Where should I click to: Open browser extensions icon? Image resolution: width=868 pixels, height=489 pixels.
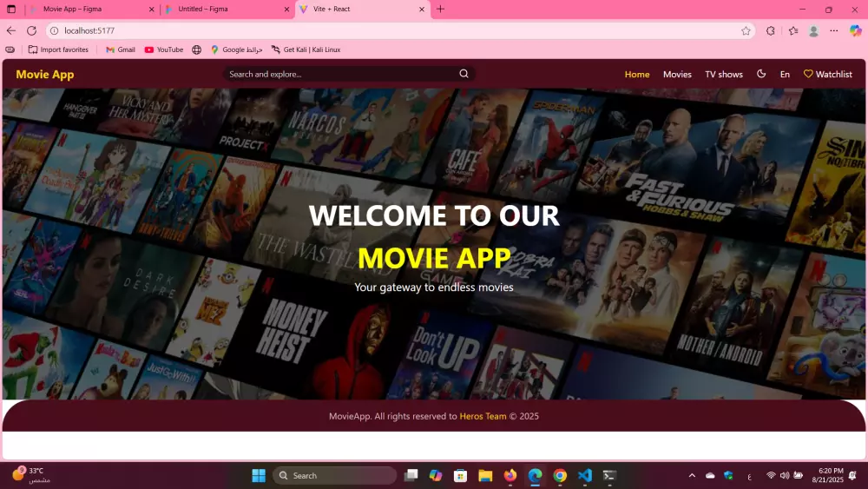coord(770,30)
